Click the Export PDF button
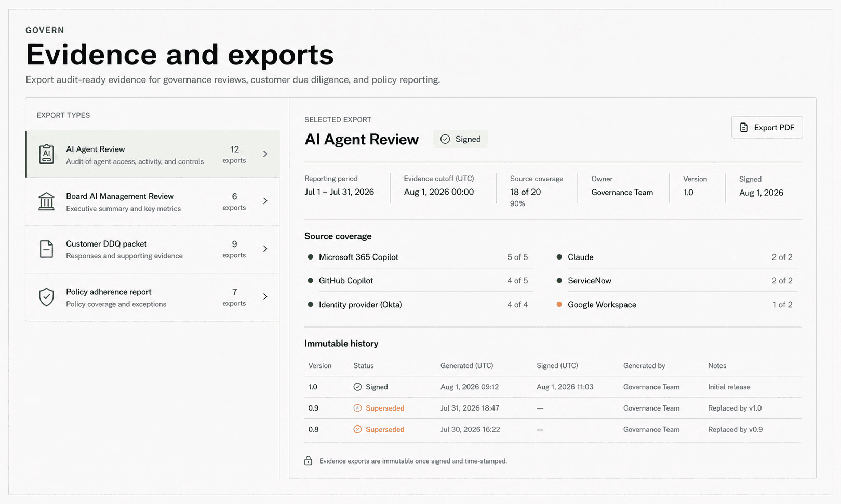The image size is (841, 504). [767, 127]
